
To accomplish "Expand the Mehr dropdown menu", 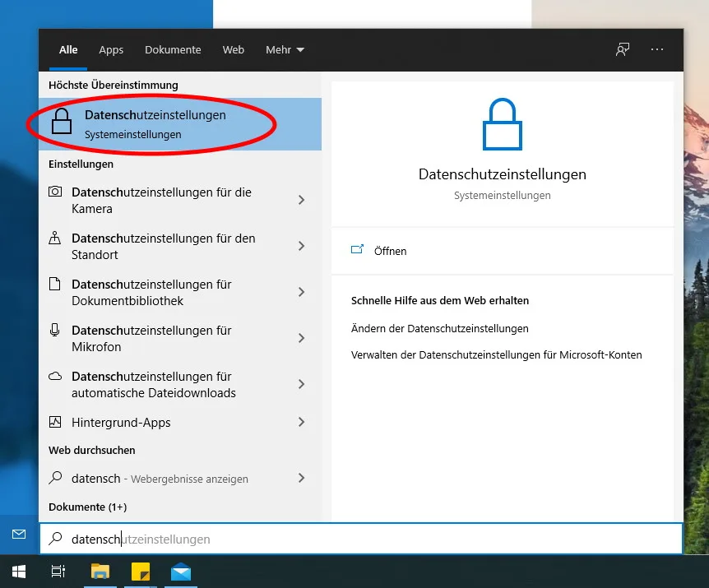I will (x=285, y=50).
